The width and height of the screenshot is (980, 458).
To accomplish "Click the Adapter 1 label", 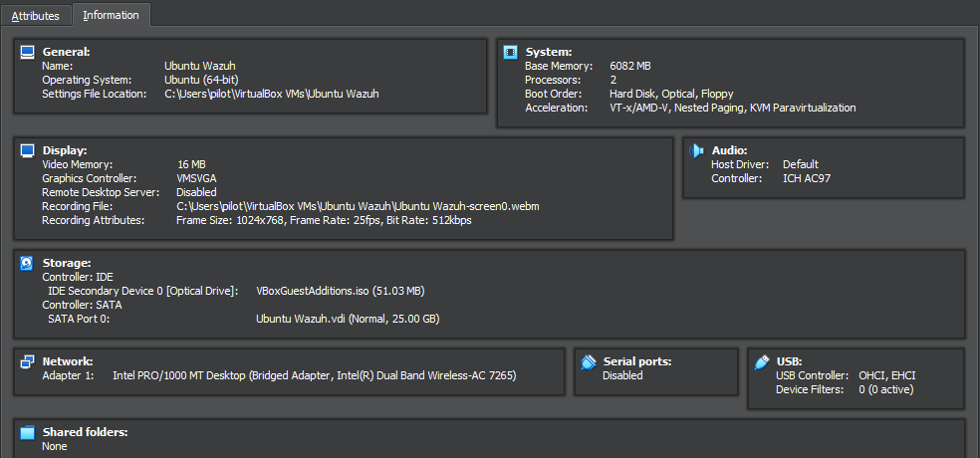I will 68,375.
